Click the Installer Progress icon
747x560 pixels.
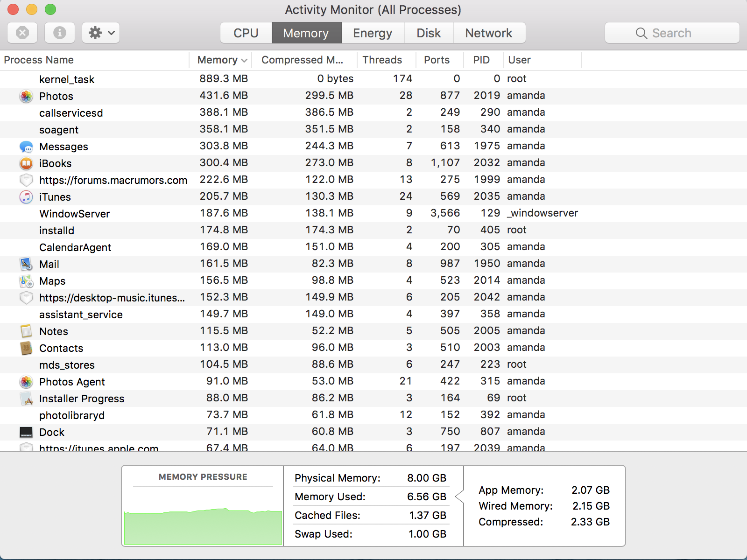[x=26, y=399]
